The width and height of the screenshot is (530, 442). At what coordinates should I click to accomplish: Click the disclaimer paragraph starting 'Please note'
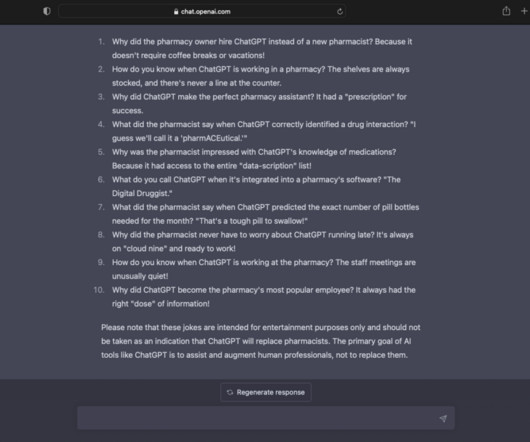[x=261, y=341]
